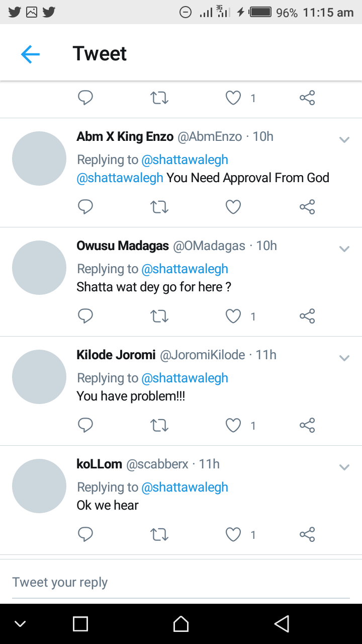Retweet Owusu Madagas's reply
The width and height of the screenshot is (362, 644).
click(159, 316)
